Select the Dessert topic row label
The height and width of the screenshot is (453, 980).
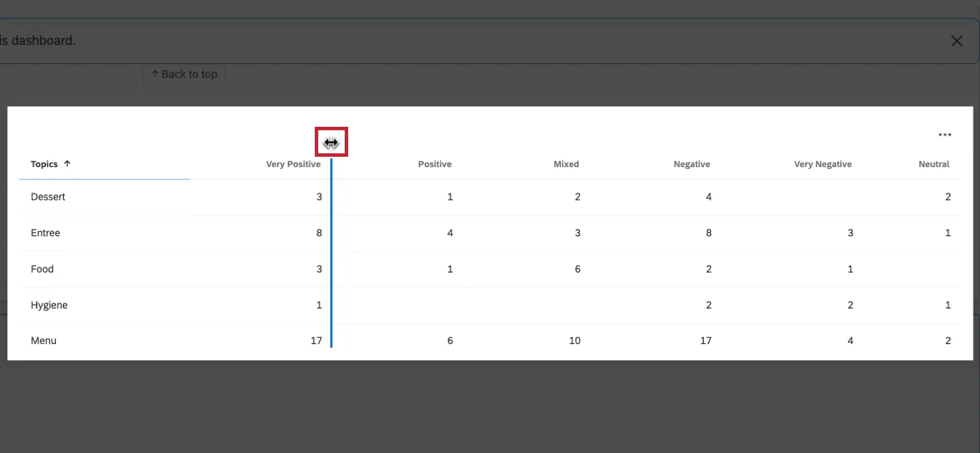48,197
